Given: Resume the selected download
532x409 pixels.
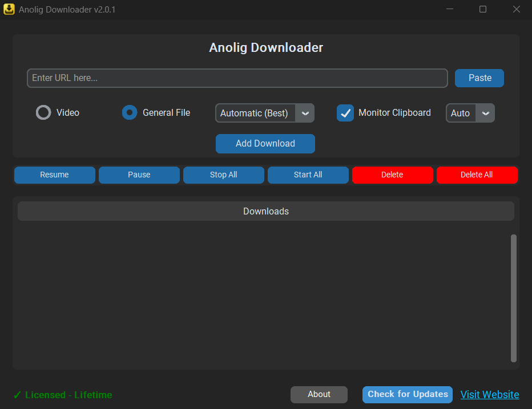Looking at the screenshot, I should pyautogui.click(x=54, y=175).
